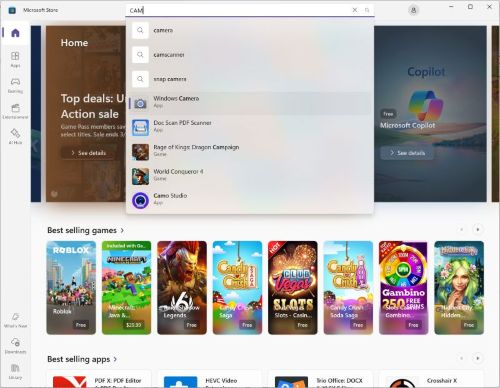Open the Shadow Legends game card
This screenshot has width=500, height=388.
pos(182,288)
